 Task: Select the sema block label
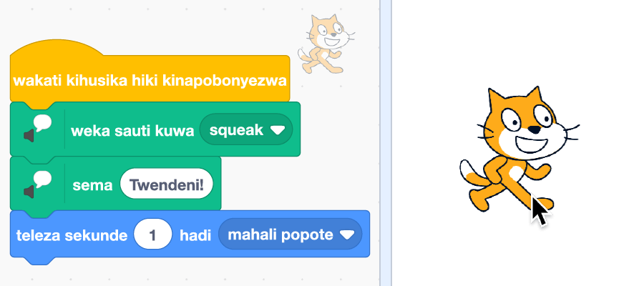click(92, 185)
